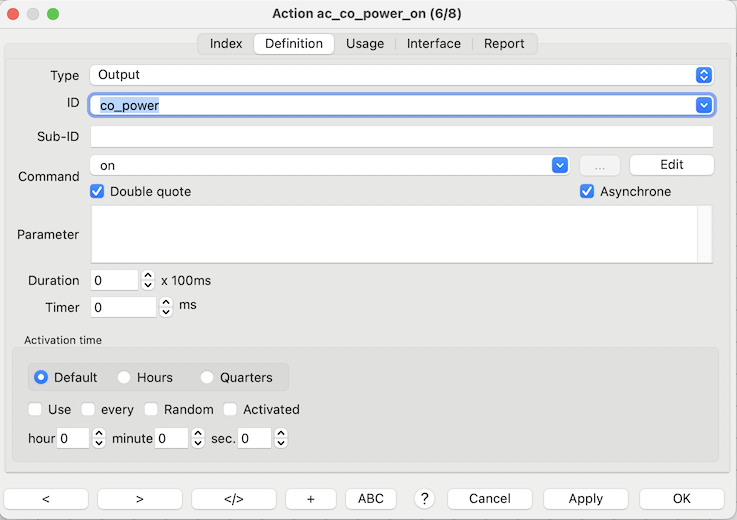Image resolution: width=737 pixels, height=520 pixels.
Task: Open the Usage tab
Action: (365, 43)
